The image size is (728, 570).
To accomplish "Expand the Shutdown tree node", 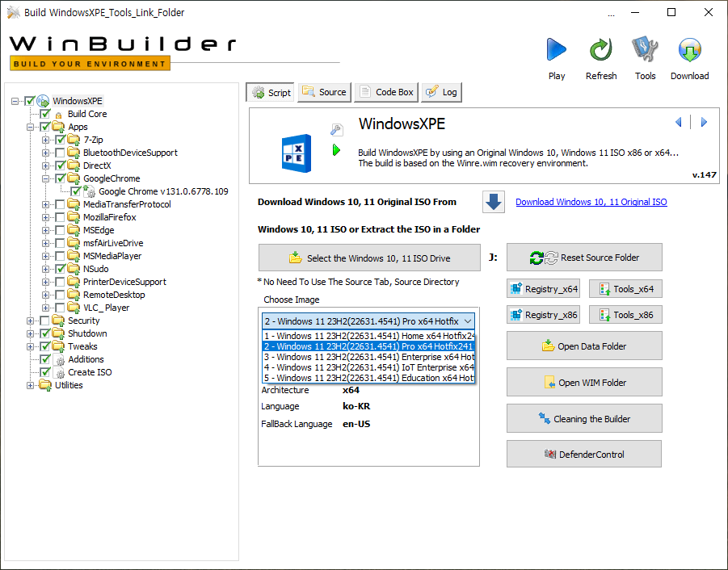I will pos(30,333).
